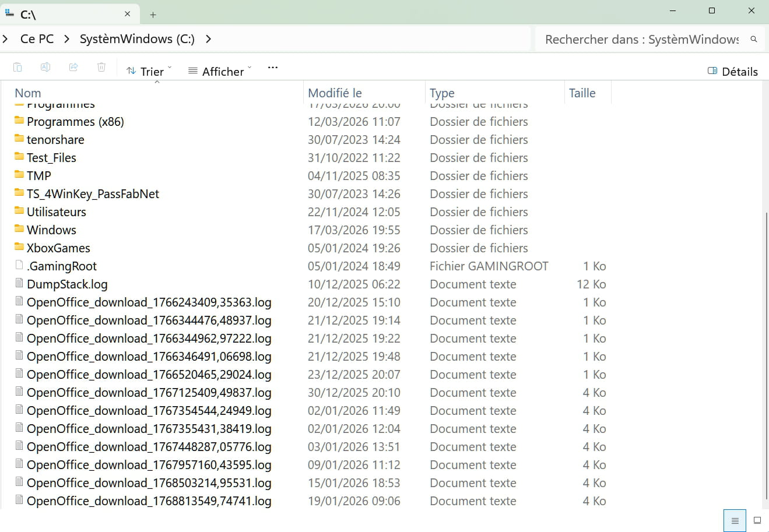Screen dimensions: 769x532
Task: Sort by the Modifié le column header
Action: coord(335,93)
